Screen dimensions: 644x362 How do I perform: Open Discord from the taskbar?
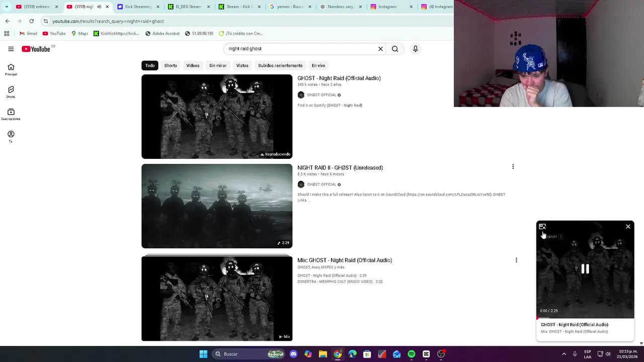(293, 354)
